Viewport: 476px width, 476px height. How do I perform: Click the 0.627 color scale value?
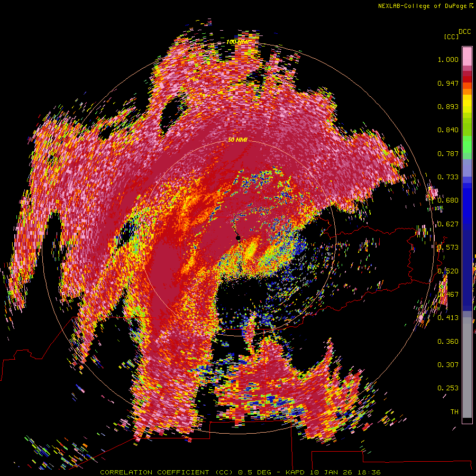[x=448, y=224]
